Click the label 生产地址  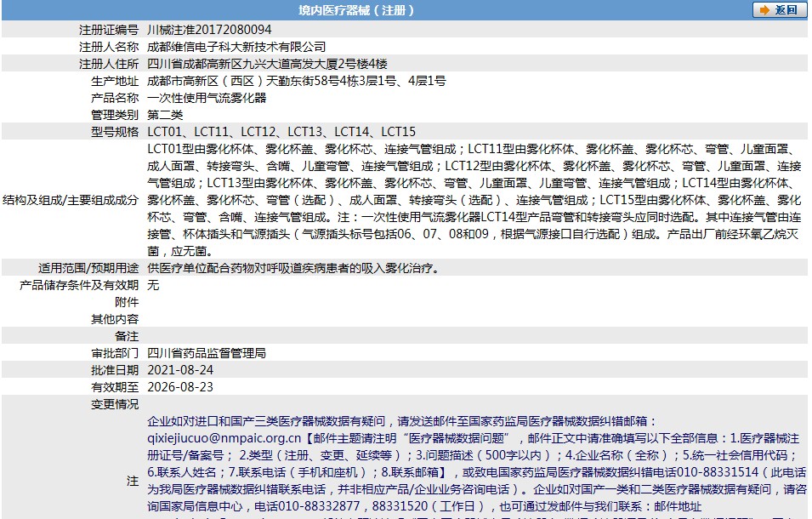click(x=115, y=81)
